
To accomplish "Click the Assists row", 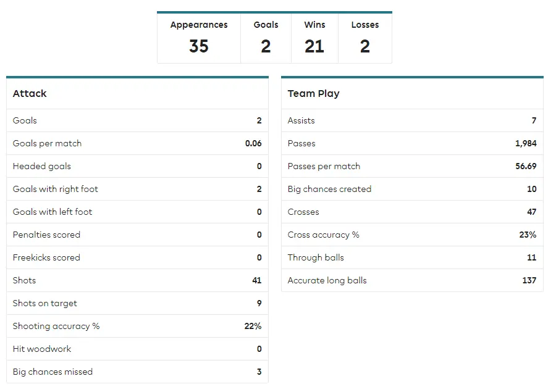I will point(412,120).
